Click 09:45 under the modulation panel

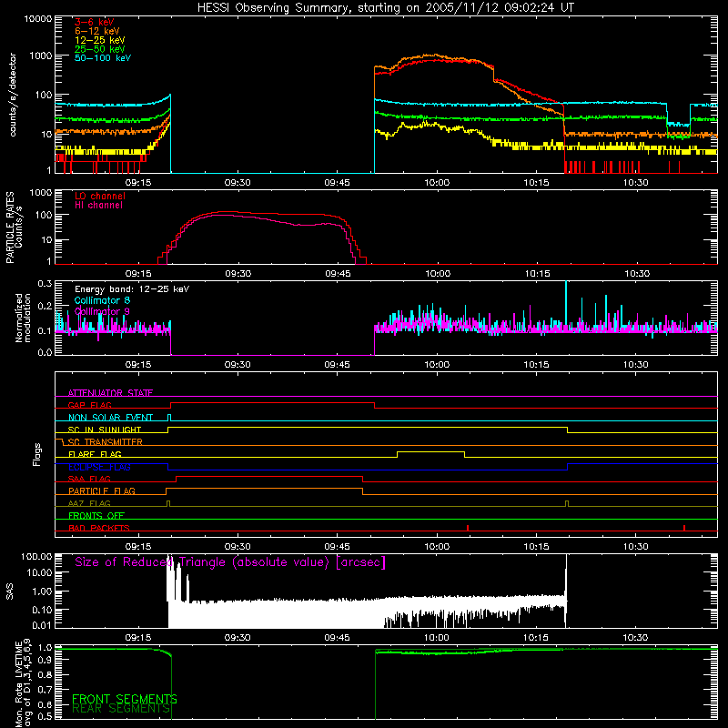coord(338,365)
